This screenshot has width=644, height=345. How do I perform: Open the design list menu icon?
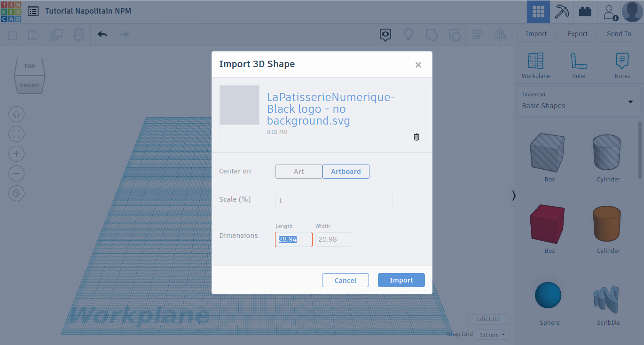coord(33,11)
